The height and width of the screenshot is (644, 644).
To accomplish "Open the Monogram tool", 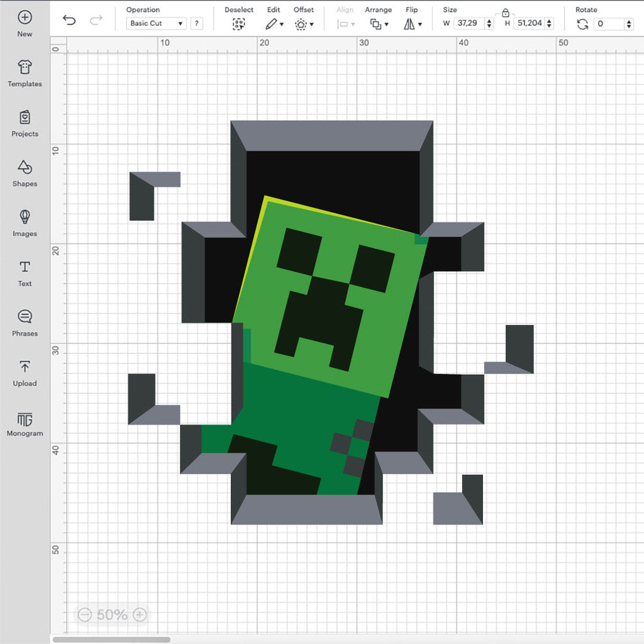I will (25, 419).
